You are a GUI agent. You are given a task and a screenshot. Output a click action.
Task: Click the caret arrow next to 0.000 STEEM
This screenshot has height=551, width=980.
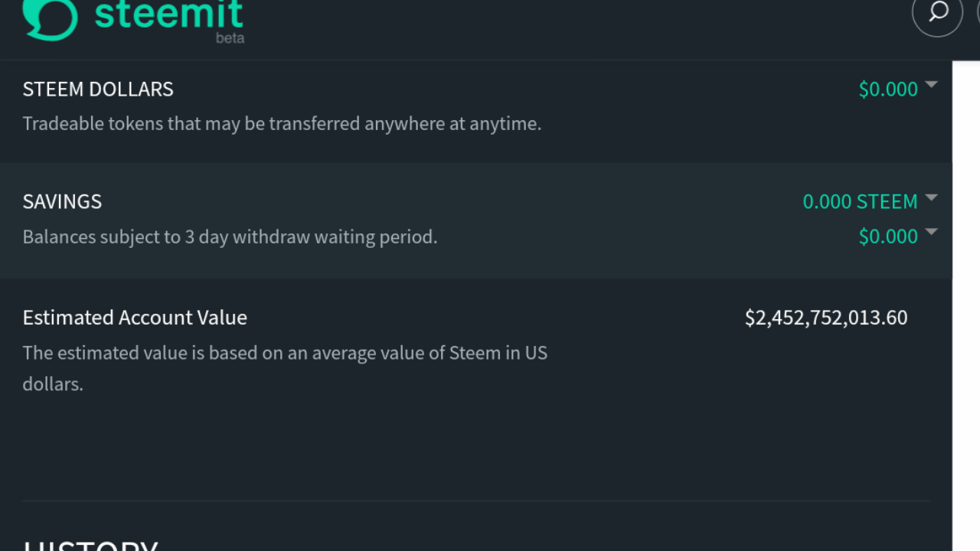[931, 197]
